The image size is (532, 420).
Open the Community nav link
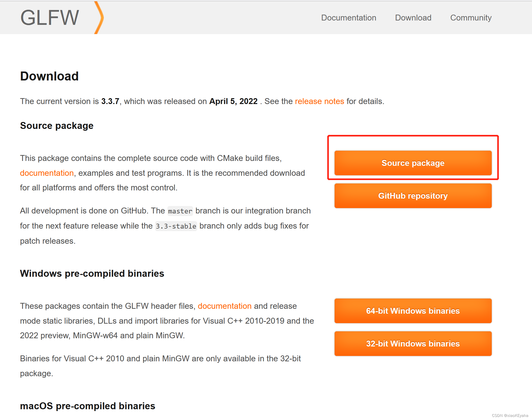click(471, 18)
